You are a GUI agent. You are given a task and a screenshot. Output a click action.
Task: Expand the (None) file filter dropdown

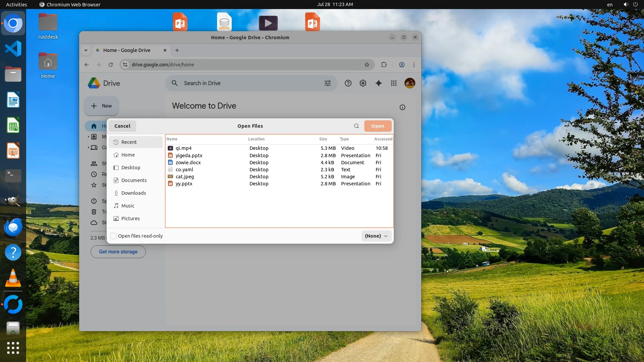pyautogui.click(x=376, y=236)
